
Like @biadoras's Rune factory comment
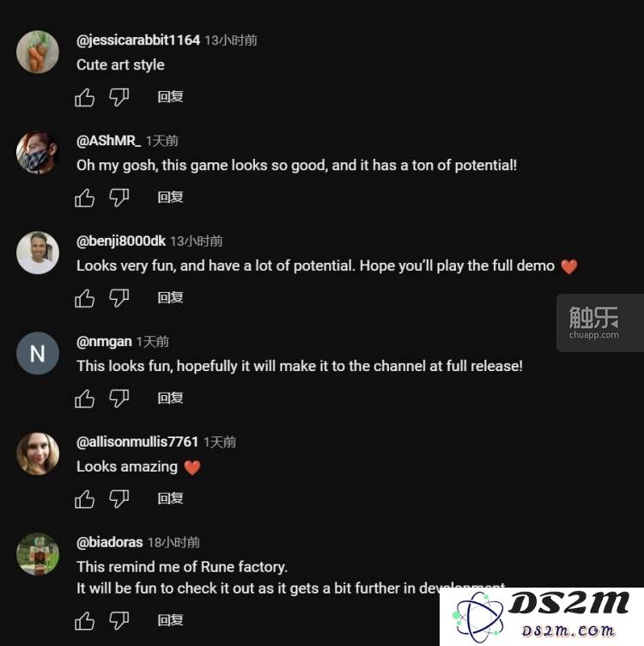click(x=85, y=620)
